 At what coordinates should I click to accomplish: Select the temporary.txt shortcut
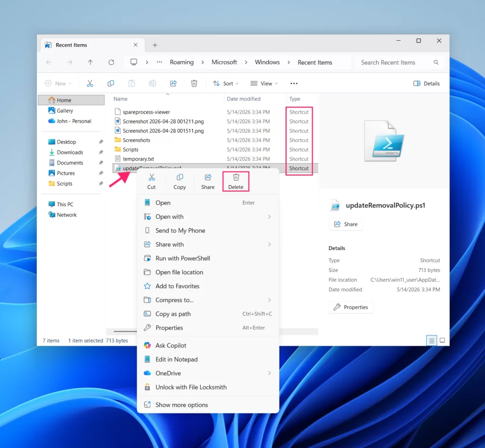point(138,159)
